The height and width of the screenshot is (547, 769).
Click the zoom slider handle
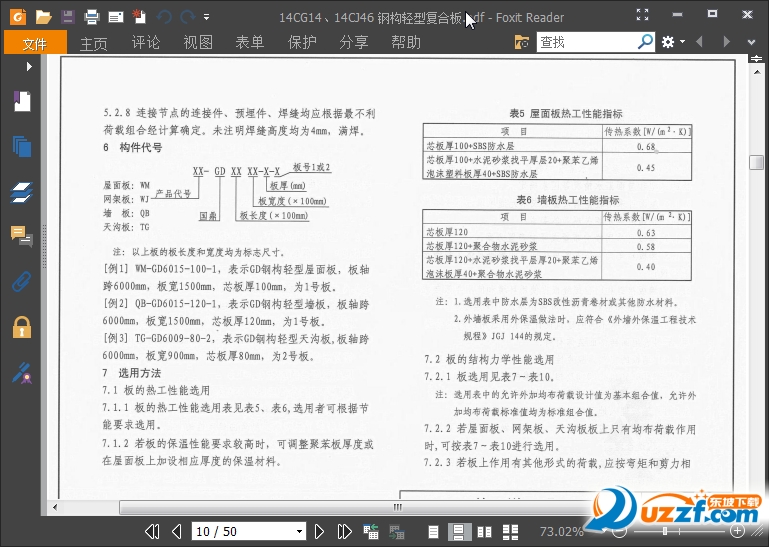pyautogui.click(x=665, y=531)
